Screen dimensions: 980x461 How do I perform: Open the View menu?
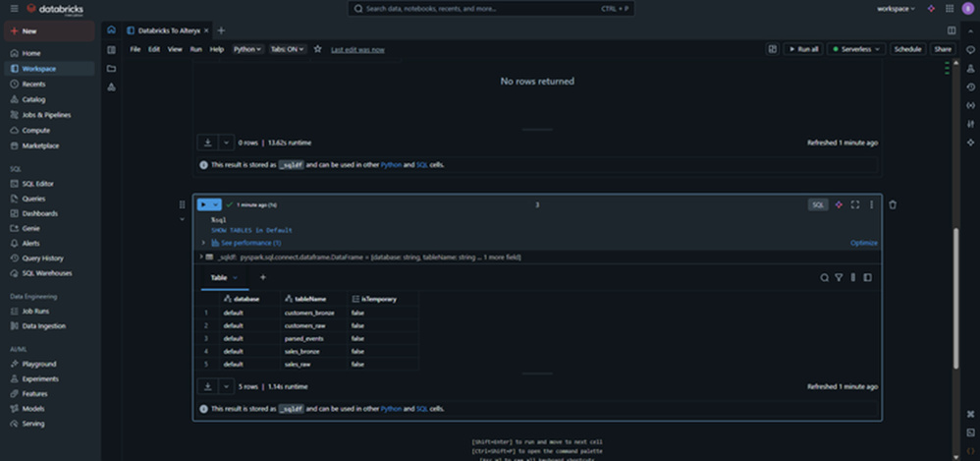tap(175, 49)
